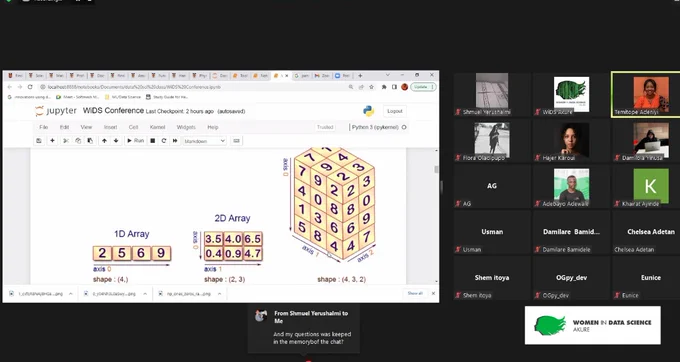This screenshot has height=362, width=680.
Task: Paste cells below in the Jupyter toolbar
Action: point(90,140)
